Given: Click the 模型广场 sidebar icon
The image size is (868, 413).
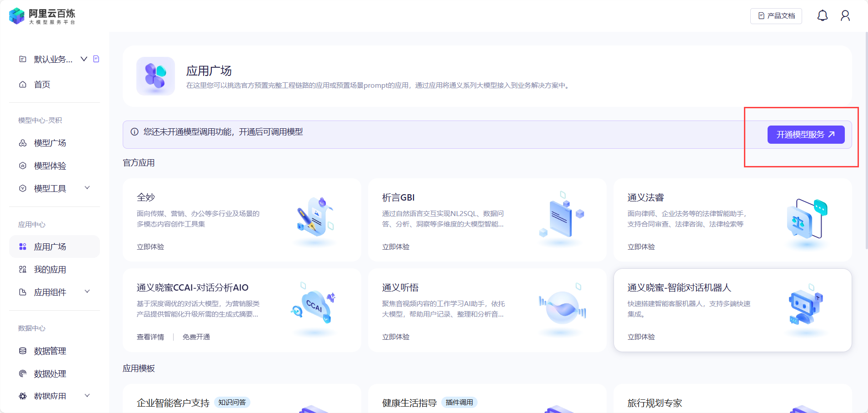Looking at the screenshot, I should click(23, 143).
